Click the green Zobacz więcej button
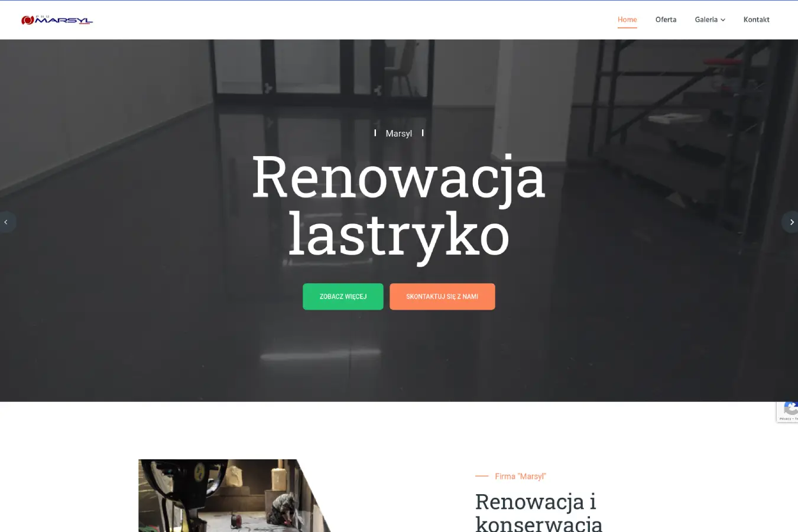The height and width of the screenshot is (532, 798). tap(343, 297)
